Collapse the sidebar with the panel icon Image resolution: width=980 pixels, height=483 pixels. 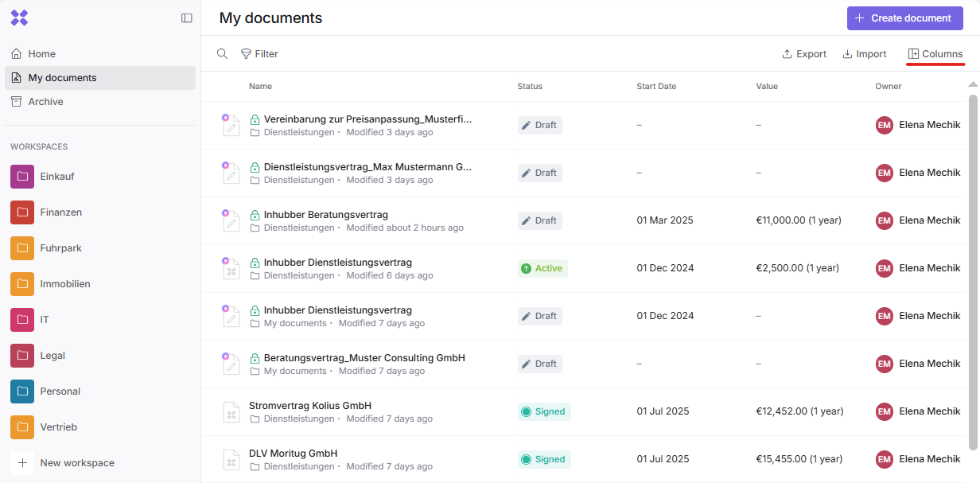(187, 18)
